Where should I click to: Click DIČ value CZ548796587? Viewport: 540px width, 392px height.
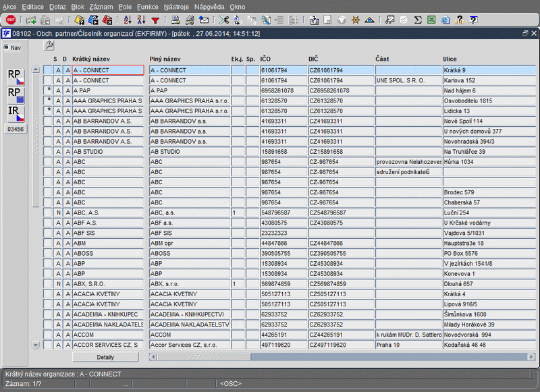pos(342,213)
